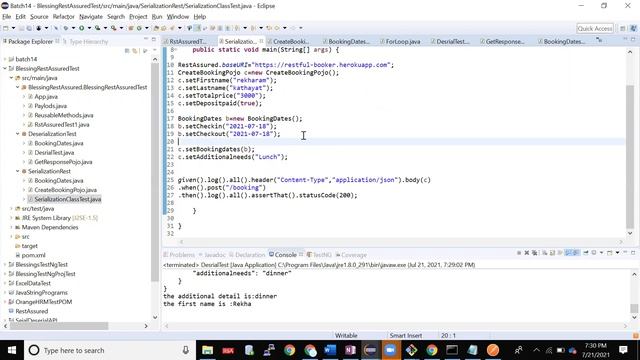Open the Display Selected Console dropdown
The image size is (640, 360).
coord(601,253)
